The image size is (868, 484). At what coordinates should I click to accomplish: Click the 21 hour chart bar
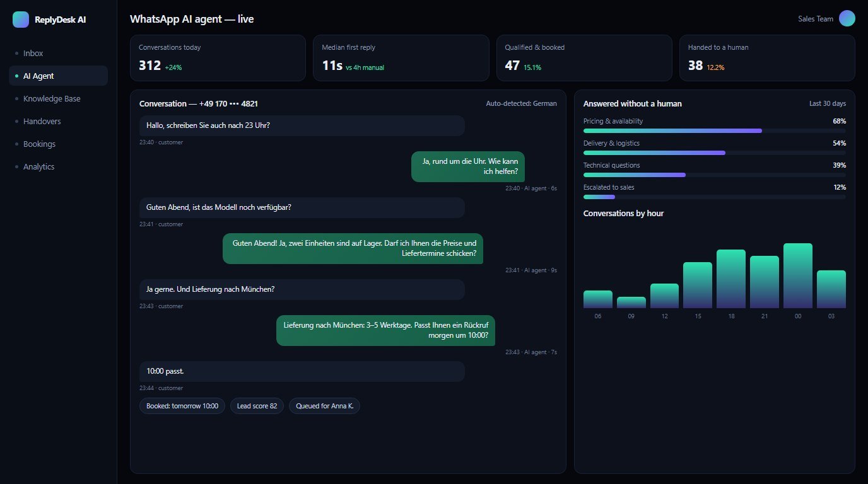pos(765,282)
